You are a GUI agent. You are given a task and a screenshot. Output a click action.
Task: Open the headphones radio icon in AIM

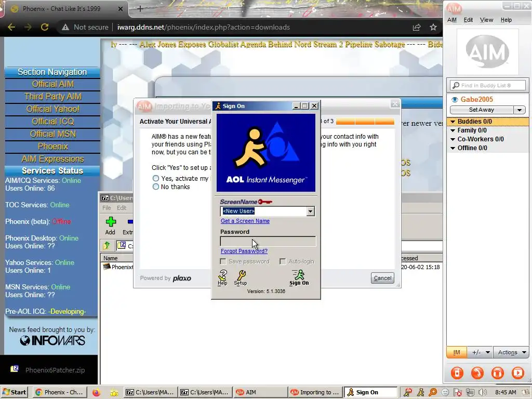[497, 373]
